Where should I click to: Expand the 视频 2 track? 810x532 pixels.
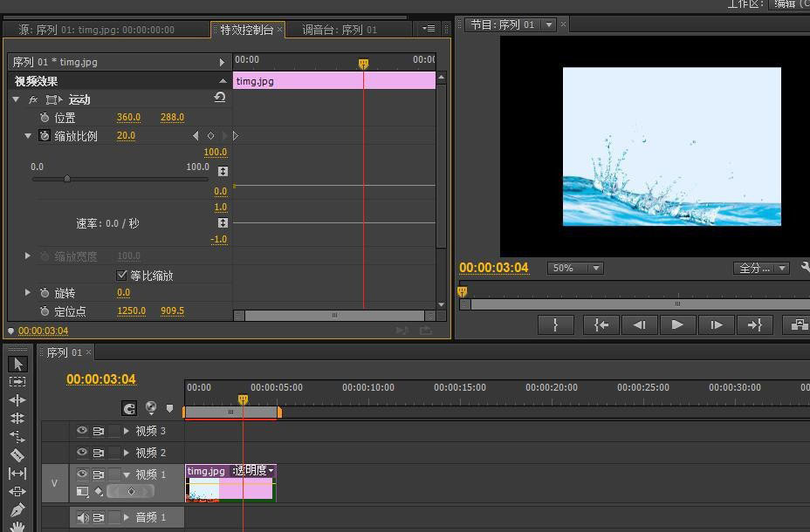tap(127, 453)
